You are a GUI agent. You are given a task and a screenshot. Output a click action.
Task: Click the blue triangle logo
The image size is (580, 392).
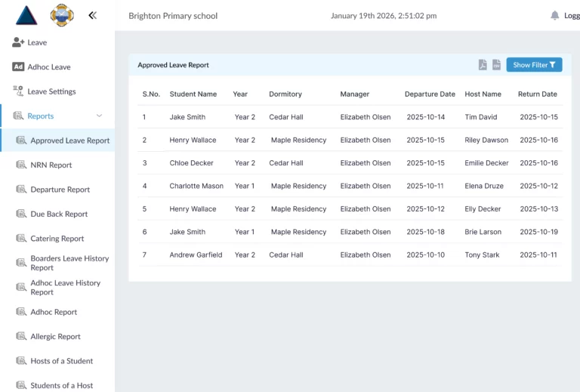click(x=26, y=15)
